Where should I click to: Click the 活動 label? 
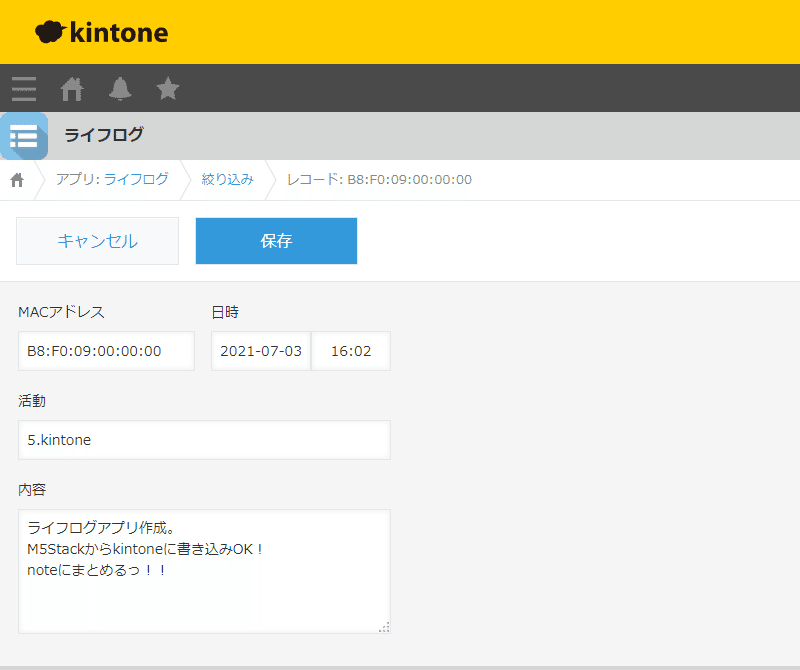click(x=32, y=401)
